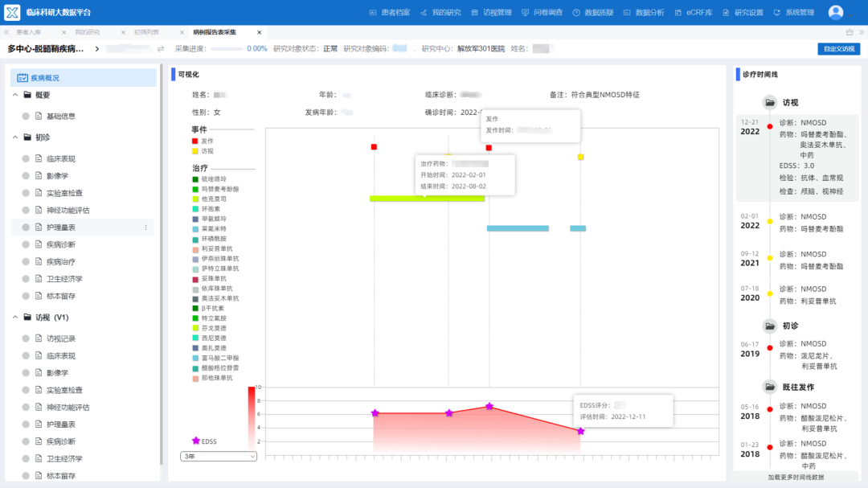The height and width of the screenshot is (488, 868).
Task: Click the tab bar right double-chevron icon
Action: (x=862, y=32)
